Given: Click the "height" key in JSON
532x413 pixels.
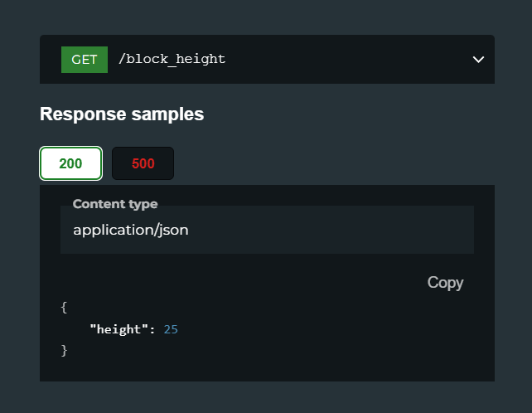Looking at the screenshot, I should 119,329.
